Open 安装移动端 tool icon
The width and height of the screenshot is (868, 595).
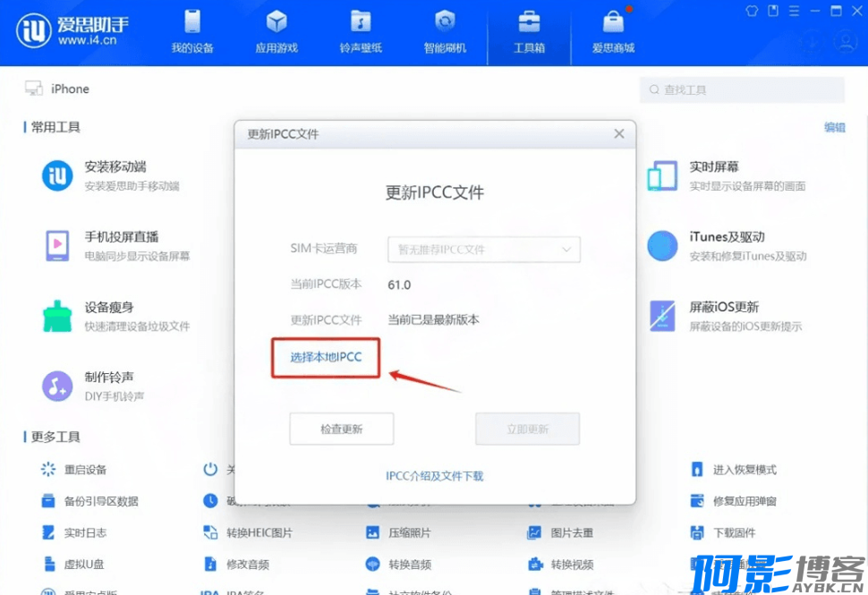click(57, 175)
